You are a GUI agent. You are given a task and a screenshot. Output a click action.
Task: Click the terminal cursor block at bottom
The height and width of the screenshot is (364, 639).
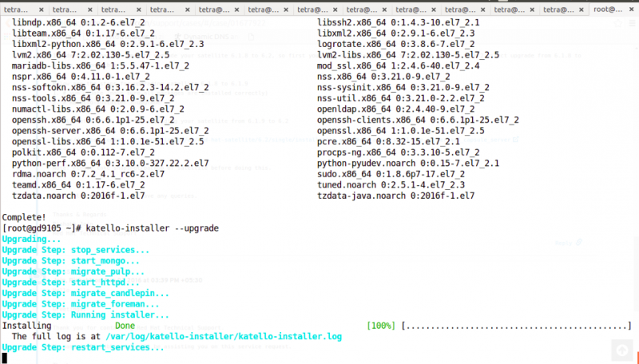[x=5, y=358]
